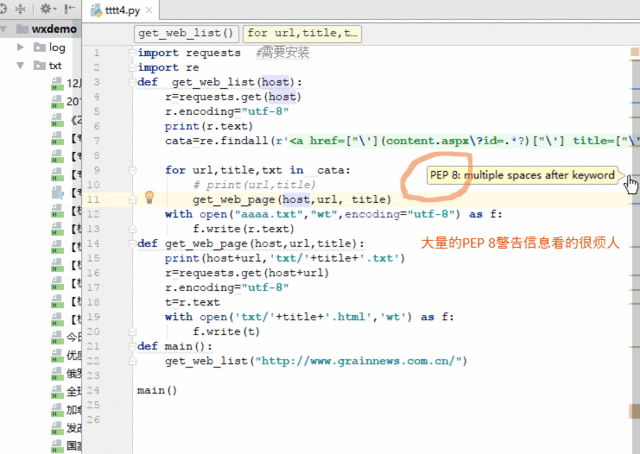Select the file starting with '国' in tree
The image size is (640, 454).
pyautogui.click(x=74, y=446)
